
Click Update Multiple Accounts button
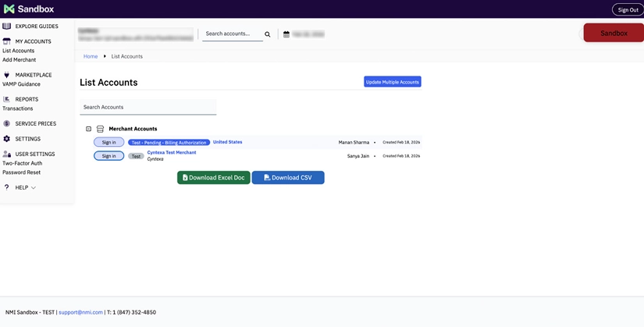[392, 82]
